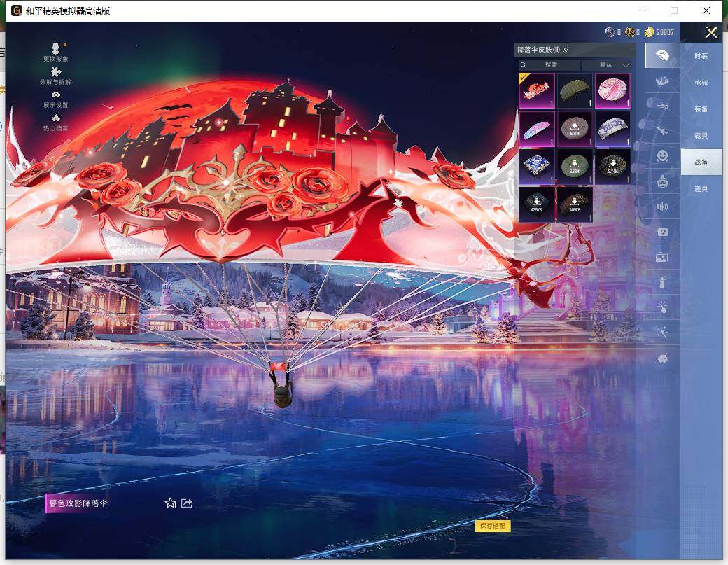
Task: Select the blue square patterned parachute thumbnail
Action: coord(536,167)
